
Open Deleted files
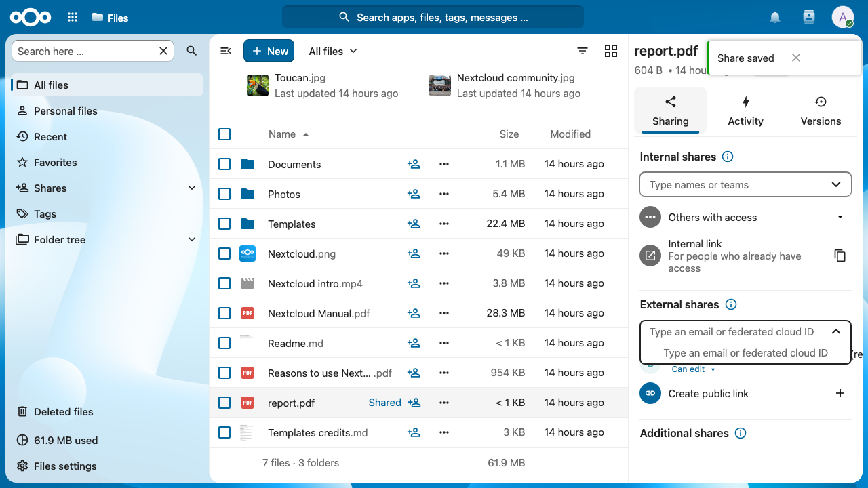point(107,411)
